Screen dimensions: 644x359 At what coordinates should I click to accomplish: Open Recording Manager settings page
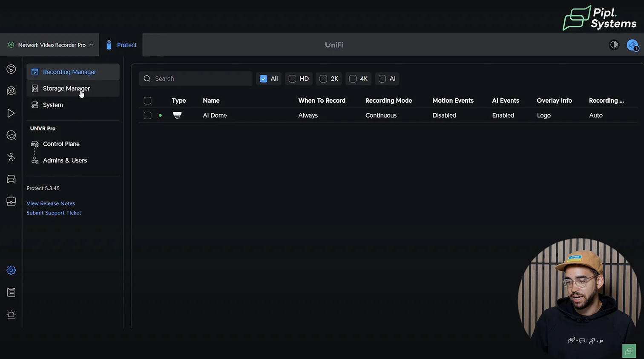[73, 72]
